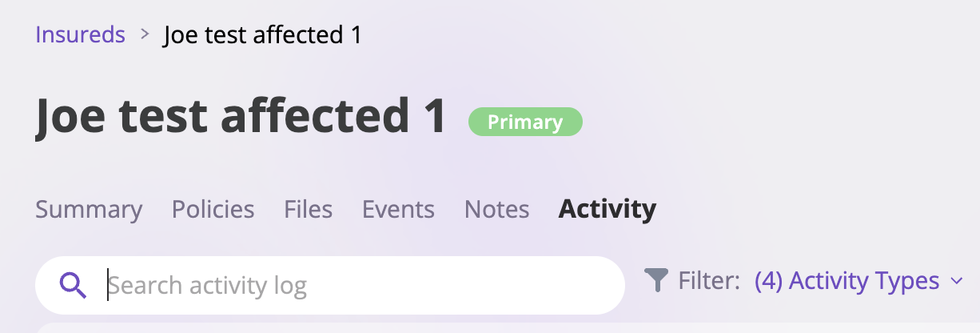980x333 pixels.
Task: Open the Policies tab
Action: [213, 210]
